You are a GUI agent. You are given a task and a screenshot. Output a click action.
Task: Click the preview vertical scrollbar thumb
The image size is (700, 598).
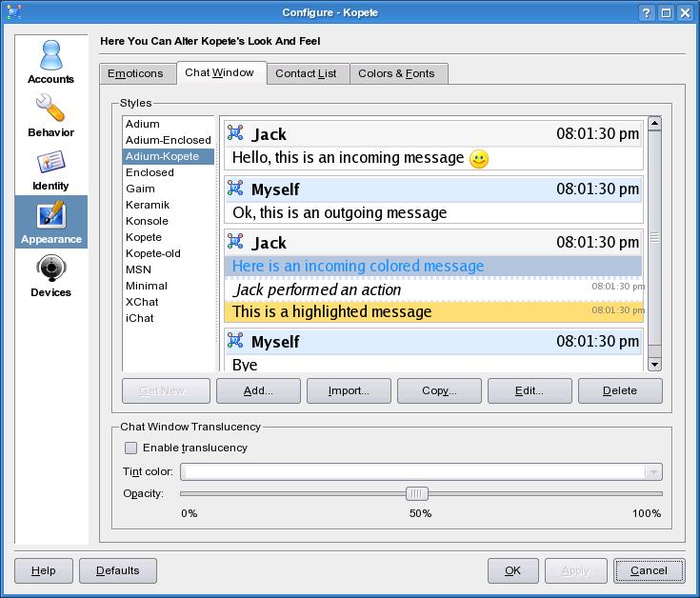[x=654, y=238]
